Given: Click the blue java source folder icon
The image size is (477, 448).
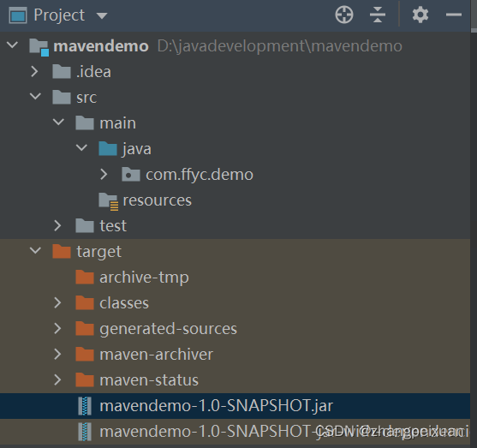Looking at the screenshot, I should [108, 148].
